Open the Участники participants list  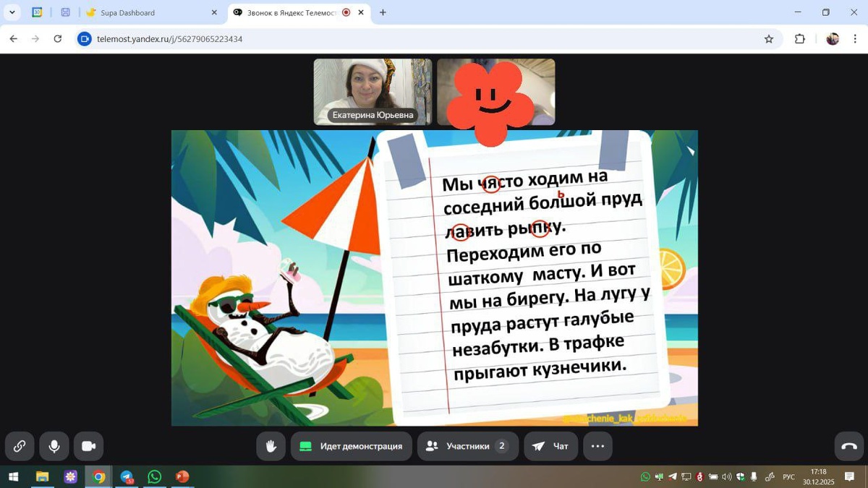point(468,446)
